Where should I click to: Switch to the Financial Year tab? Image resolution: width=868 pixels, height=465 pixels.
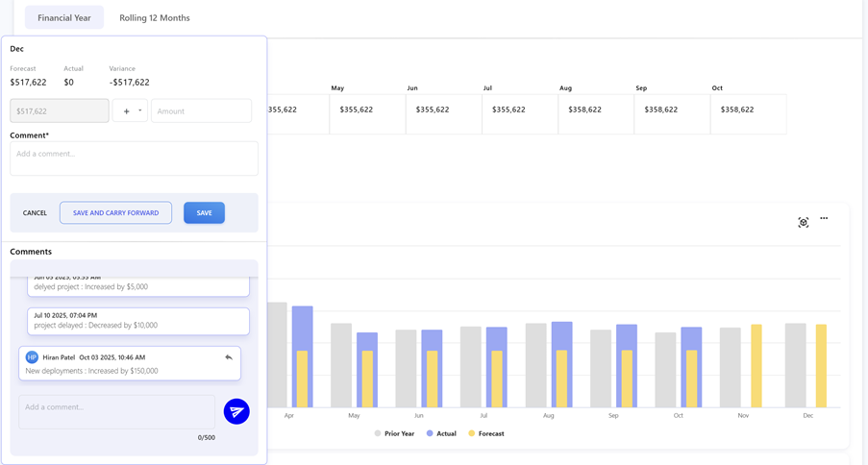[x=64, y=17]
